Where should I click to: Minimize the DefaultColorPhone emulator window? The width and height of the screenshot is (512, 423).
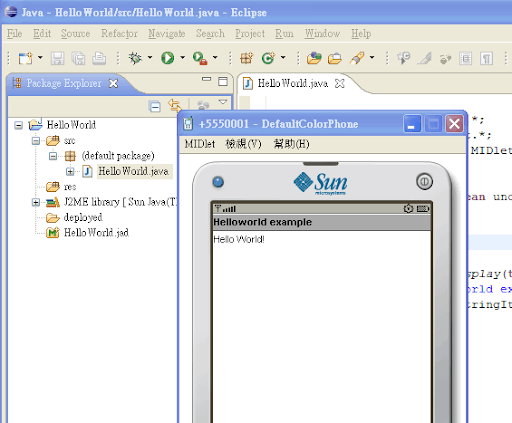[x=412, y=124]
